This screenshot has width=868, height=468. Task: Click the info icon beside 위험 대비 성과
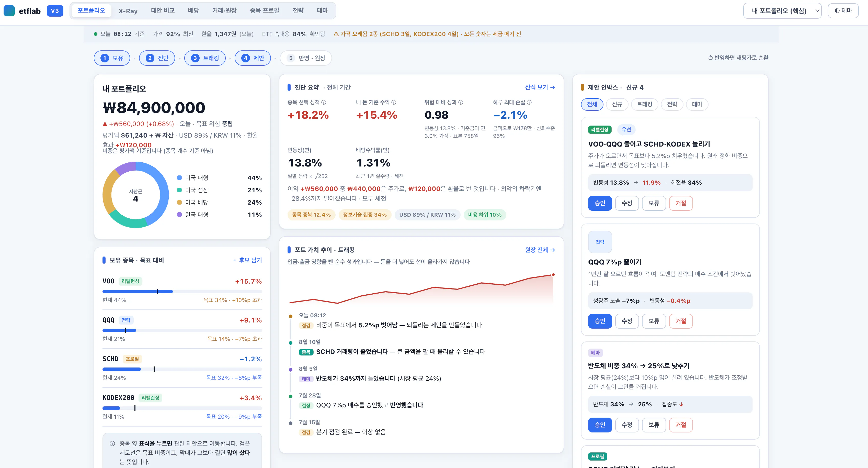(x=461, y=102)
